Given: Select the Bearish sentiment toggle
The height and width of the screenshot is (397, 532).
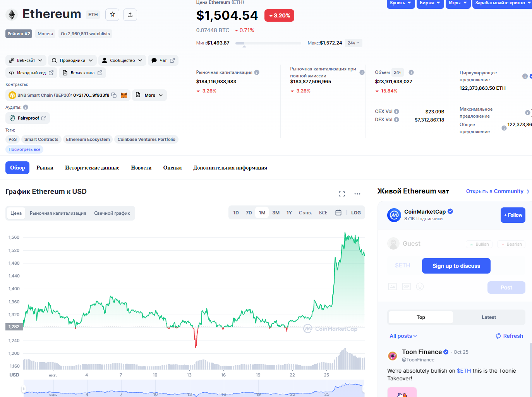Looking at the screenshot, I should tap(511, 244).
